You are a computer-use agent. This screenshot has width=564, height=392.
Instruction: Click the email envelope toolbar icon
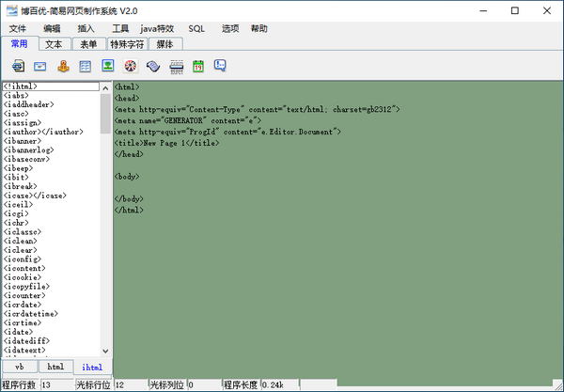(x=40, y=66)
